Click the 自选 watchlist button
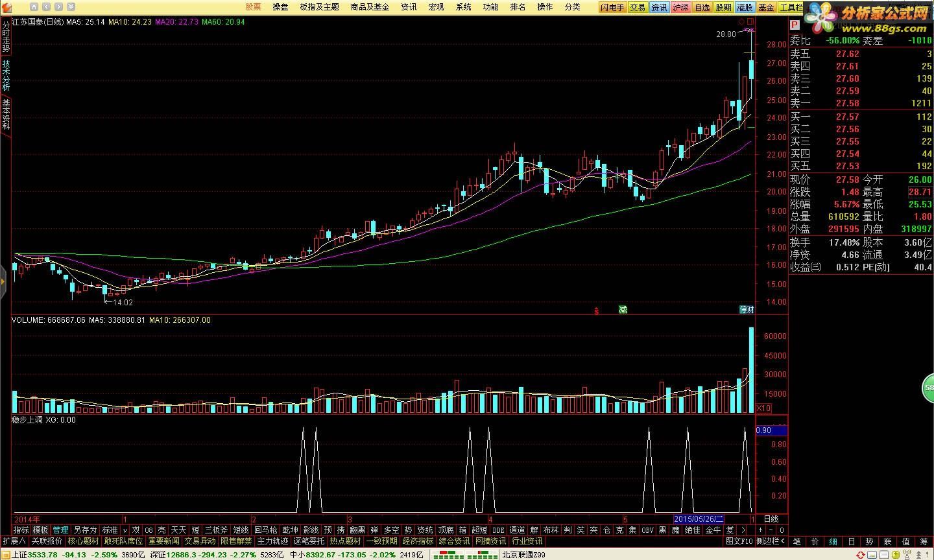This screenshot has width=934, height=560. [702, 8]
